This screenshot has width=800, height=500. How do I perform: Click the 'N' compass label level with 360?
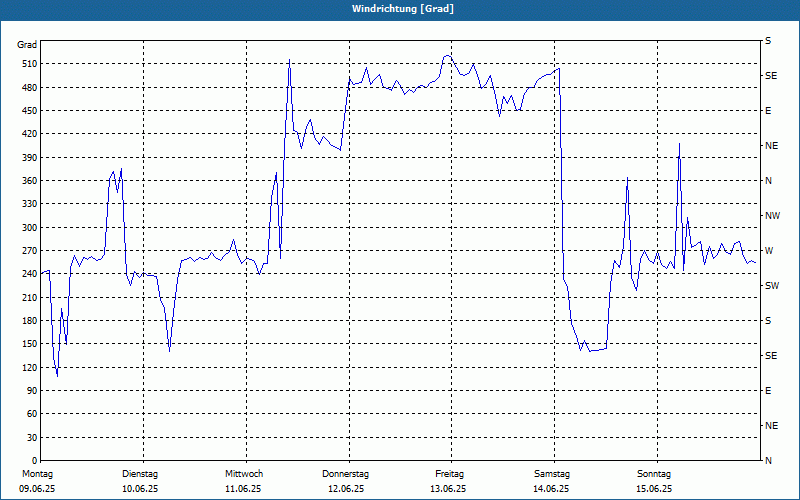coord(768,181)
